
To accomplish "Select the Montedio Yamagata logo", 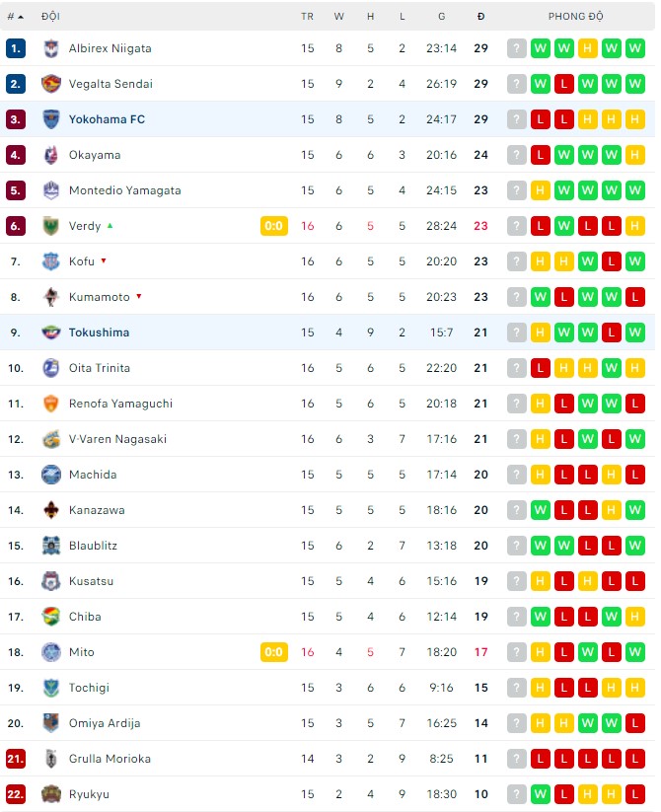I will pos(52,190).
